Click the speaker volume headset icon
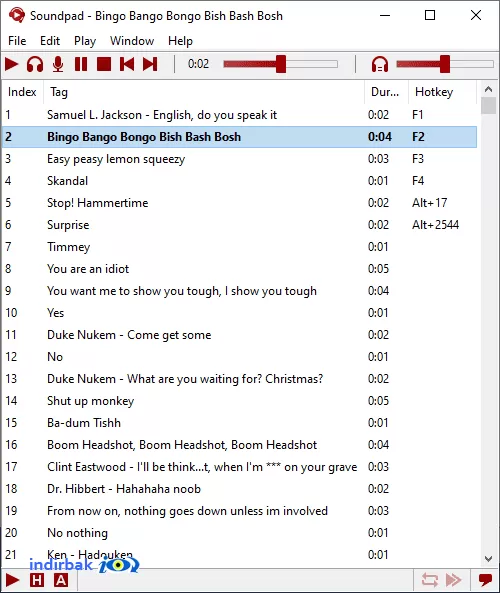 pyautogui.click(x=380, y=64)
